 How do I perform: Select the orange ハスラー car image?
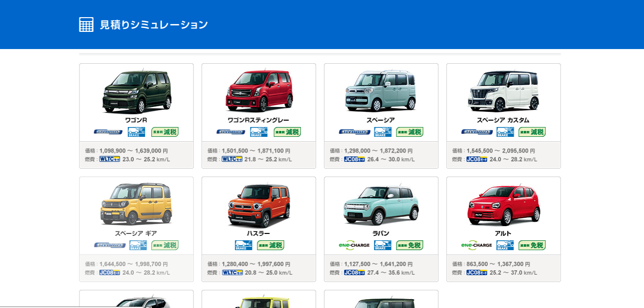tap(259, 205)
